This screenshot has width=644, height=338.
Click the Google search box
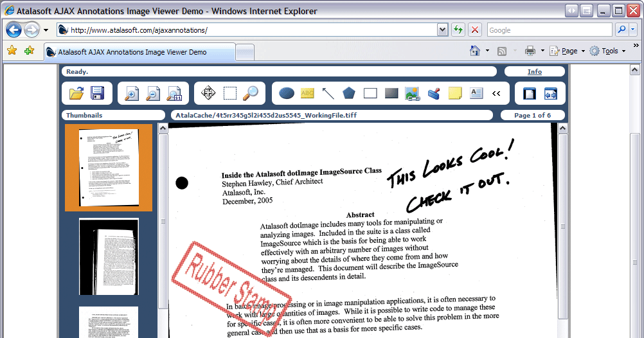[550, 30]
